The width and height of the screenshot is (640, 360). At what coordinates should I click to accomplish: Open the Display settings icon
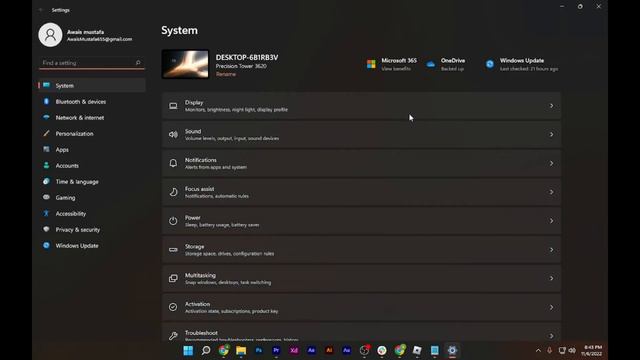(x=173, y=106)
